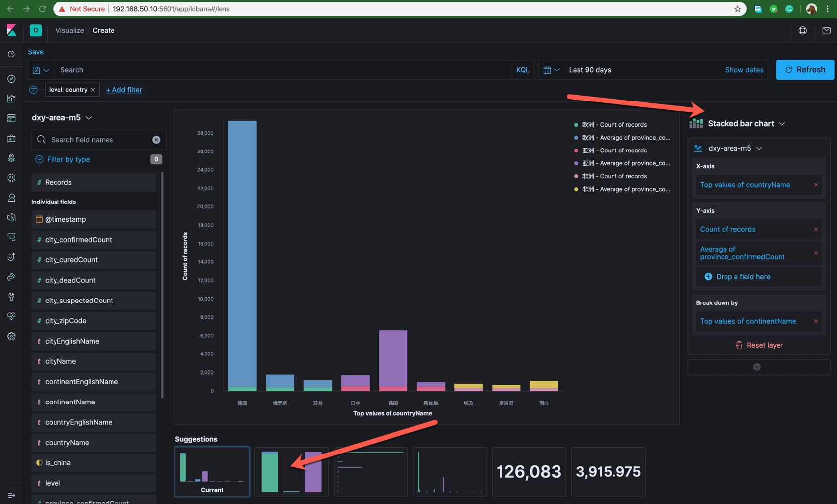
Task: Click the Kibana logo
Action: point(11,30)
